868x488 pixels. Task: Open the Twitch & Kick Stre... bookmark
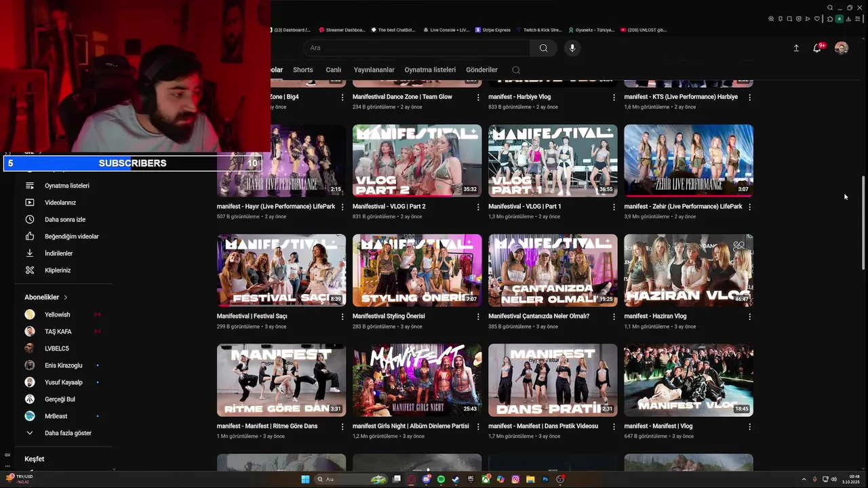[x=539, y=30]
